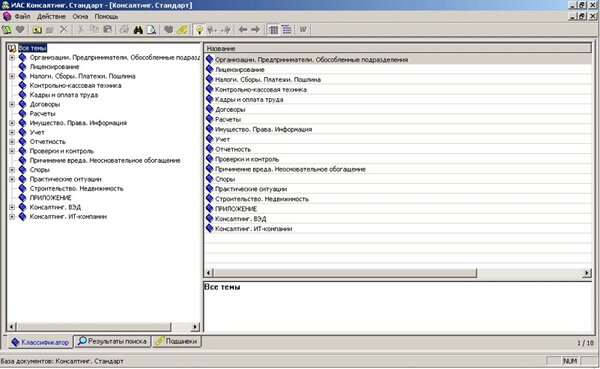
Task: Click the grayed-out folder toolbar icon
Action: 50,29
